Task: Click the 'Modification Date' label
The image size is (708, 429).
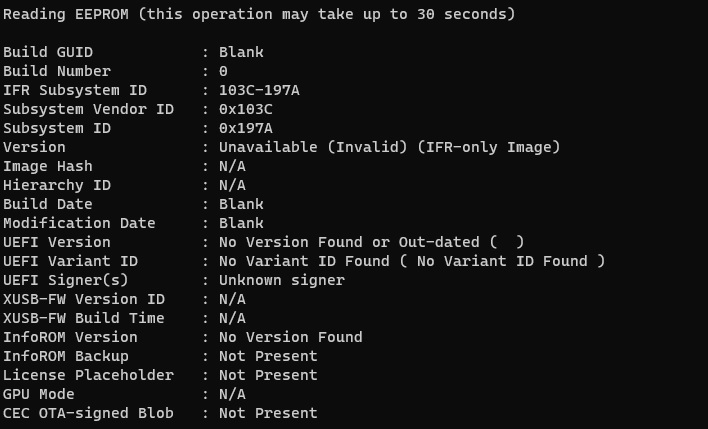Action: (70, 223)
